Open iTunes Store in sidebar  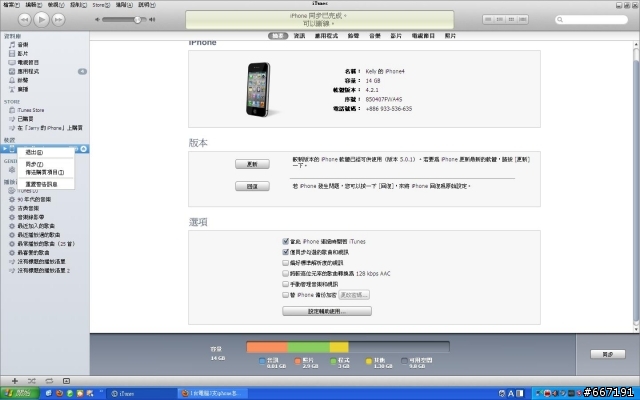(30, 110)
